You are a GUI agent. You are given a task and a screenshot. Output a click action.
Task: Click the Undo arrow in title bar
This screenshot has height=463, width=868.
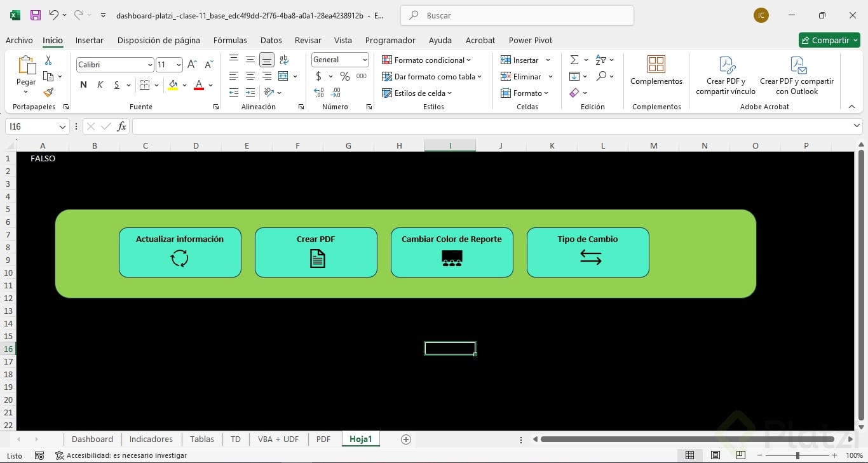54,15
